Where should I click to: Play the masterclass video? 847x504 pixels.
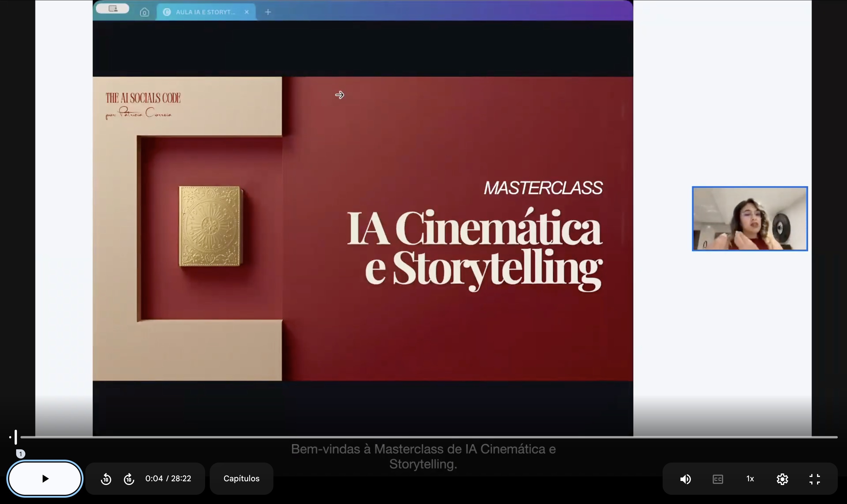[45, 479]
